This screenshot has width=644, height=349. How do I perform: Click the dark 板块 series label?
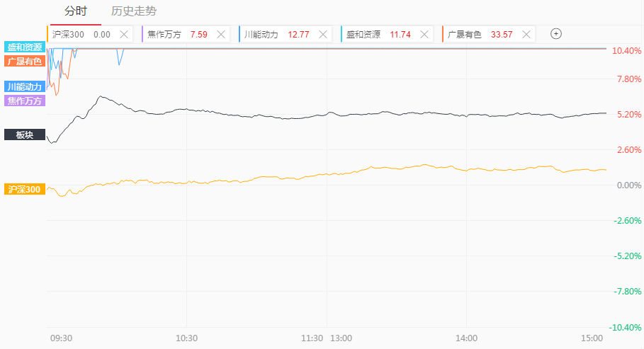coord(25,135)
